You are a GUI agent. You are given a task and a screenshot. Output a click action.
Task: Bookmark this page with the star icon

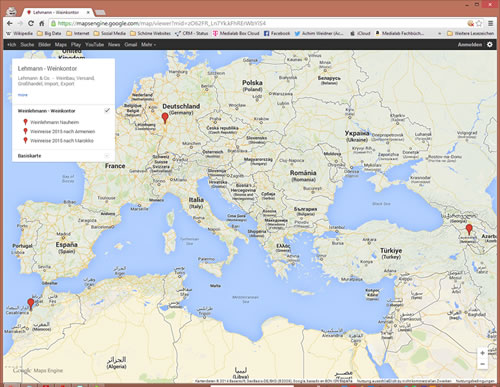coord(479,23)
